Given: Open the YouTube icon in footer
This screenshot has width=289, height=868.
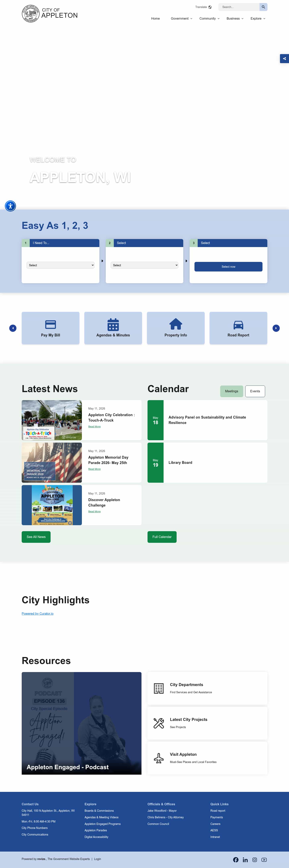Looking at the screenshot, I should (x=264, y=860).
